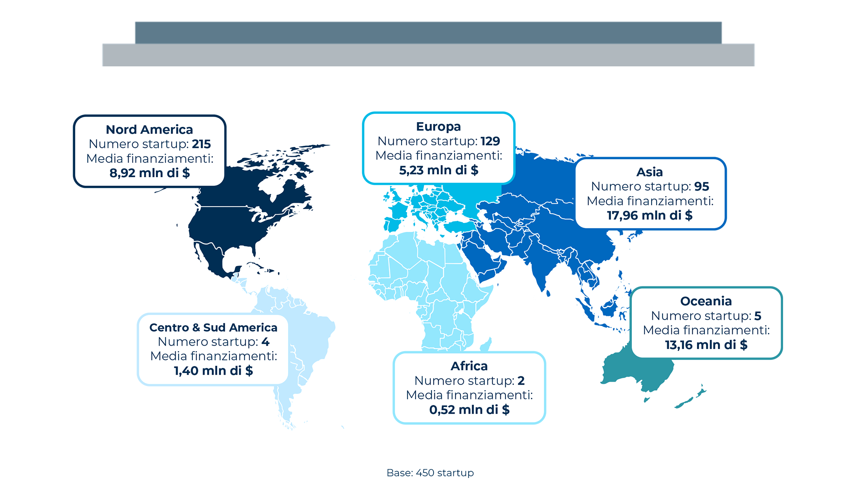The image size is (857, 504).
Task: Click the dark slate top stacked tab
Action: click(x=428, y=32)
